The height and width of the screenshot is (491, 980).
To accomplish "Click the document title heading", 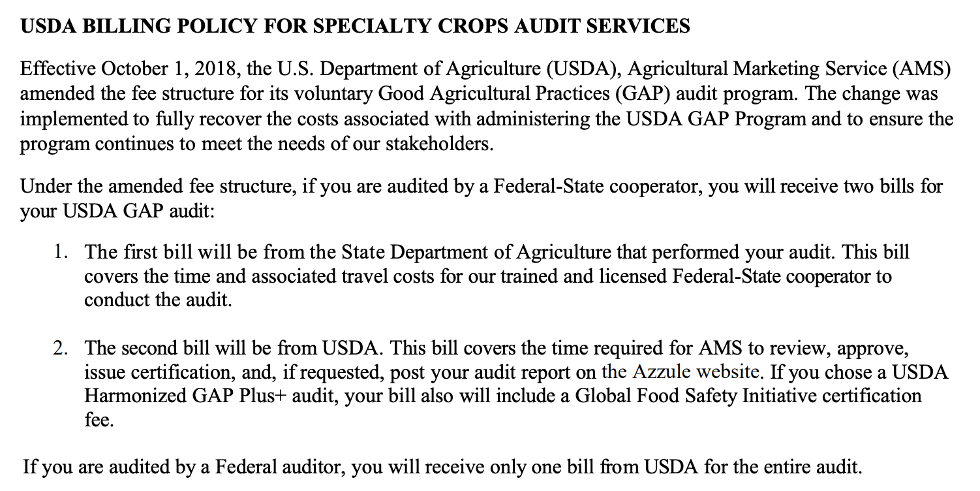I will [x=355, y=25].
